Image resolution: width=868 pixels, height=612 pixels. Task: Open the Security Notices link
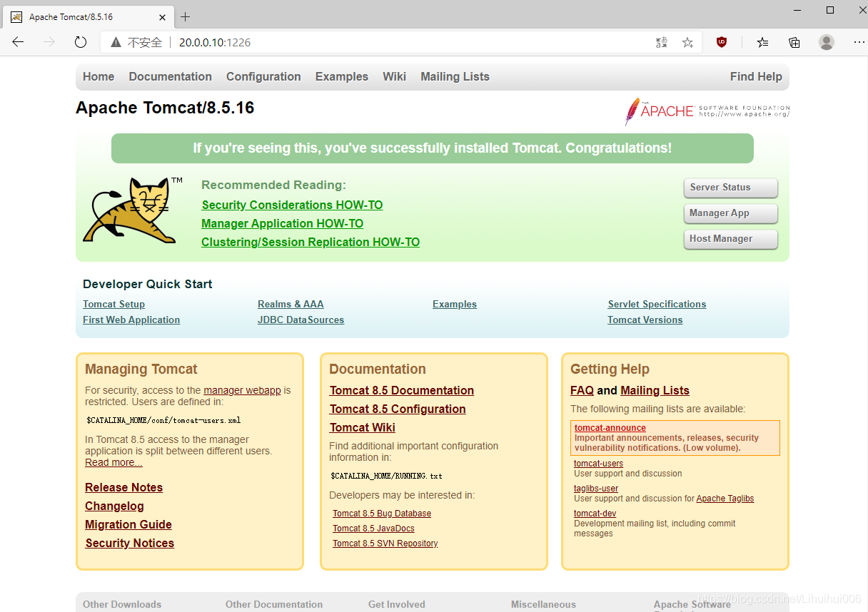click(x=130, y=543)
